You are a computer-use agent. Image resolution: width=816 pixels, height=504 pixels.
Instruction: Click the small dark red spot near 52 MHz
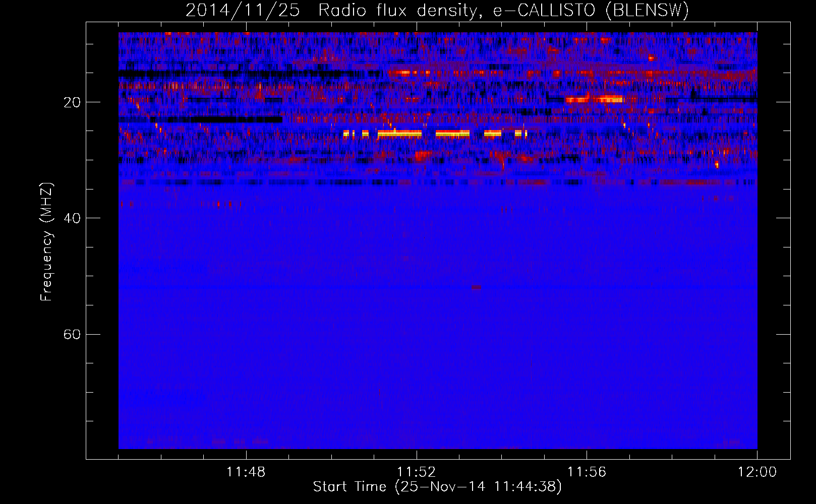click(476, 287)
